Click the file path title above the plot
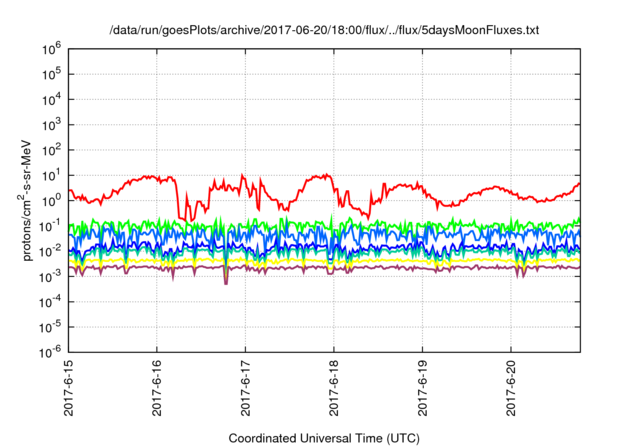The image size is (640, 448). [324, 30]
